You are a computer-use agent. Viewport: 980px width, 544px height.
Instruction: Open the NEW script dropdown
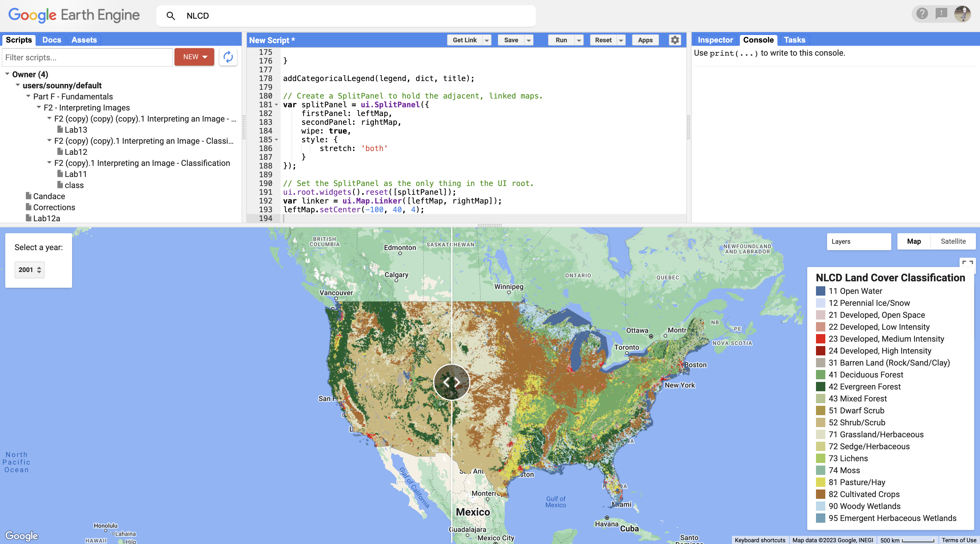204,57
